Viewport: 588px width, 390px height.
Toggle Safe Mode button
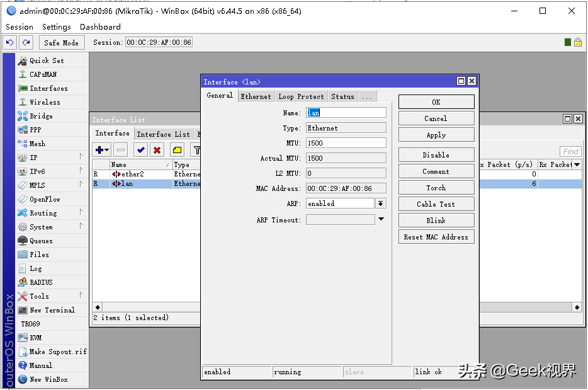[x=62, y=43]
